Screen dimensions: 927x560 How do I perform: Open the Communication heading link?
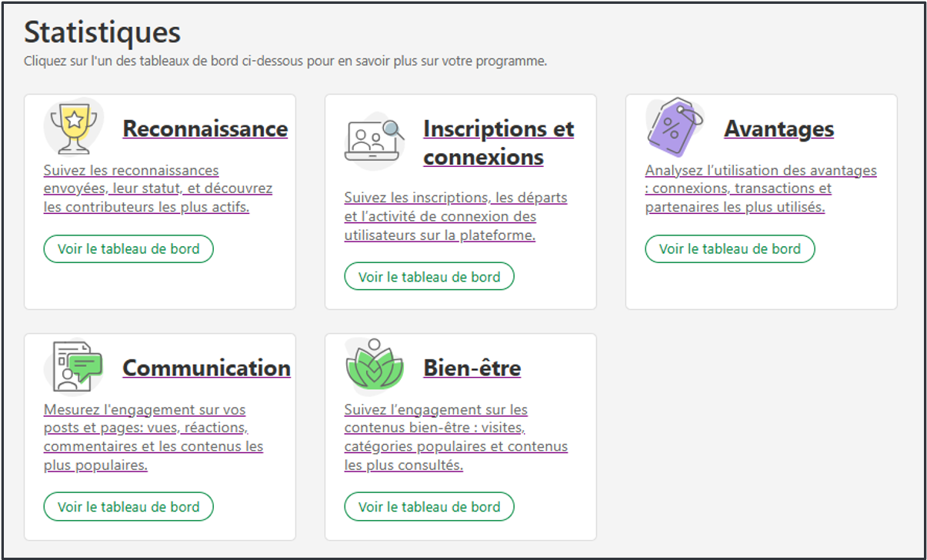207,368
